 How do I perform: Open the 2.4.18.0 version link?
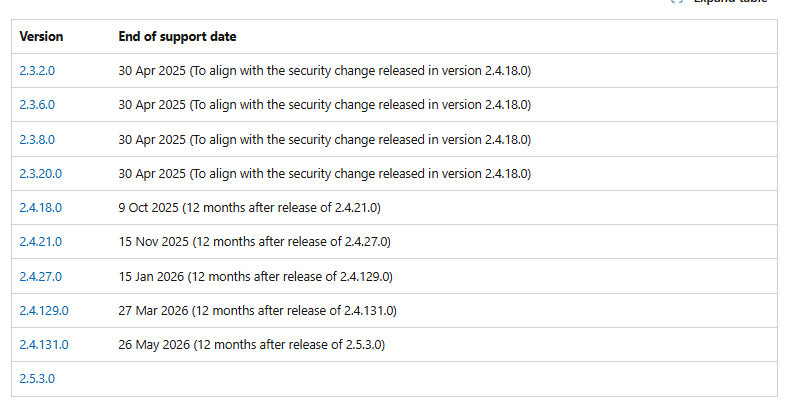pos(40,208)
